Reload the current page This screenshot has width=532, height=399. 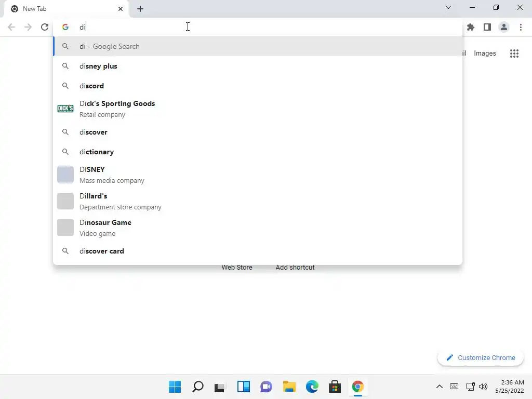(x=45, y=27)
